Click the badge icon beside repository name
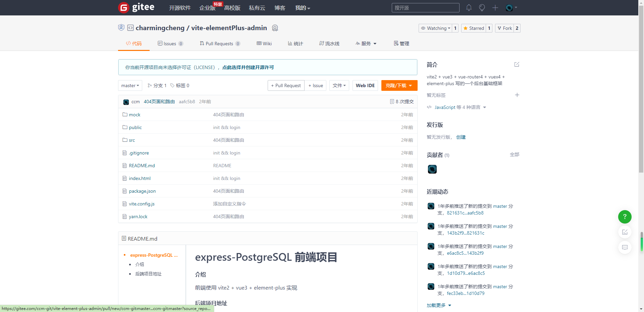Viewport: 644px width, 312px height. pos(275,28)
